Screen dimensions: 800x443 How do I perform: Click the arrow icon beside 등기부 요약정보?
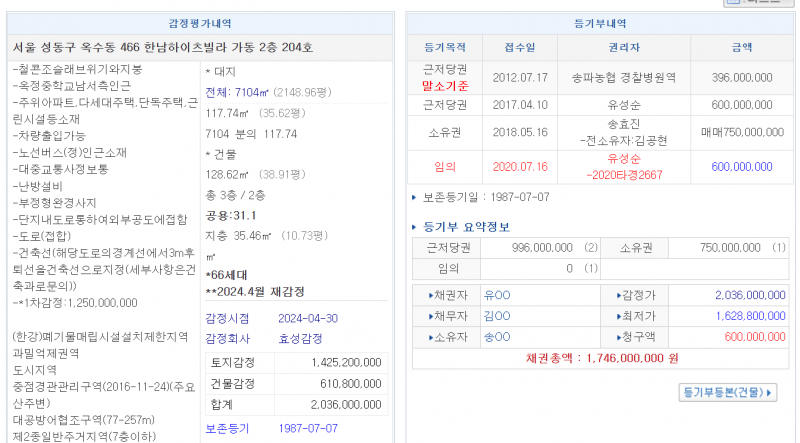(x=416, y=227)
